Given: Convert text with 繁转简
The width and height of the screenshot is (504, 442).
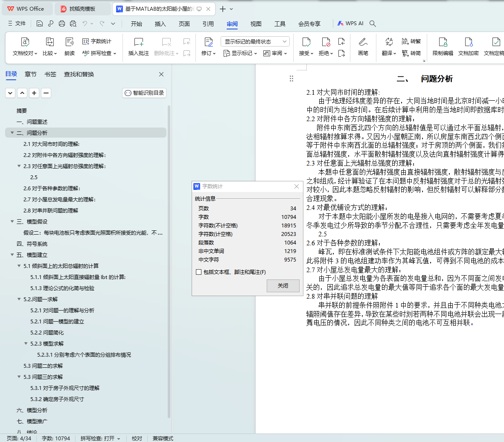Looking at the screenshot, I should (411, 53).
